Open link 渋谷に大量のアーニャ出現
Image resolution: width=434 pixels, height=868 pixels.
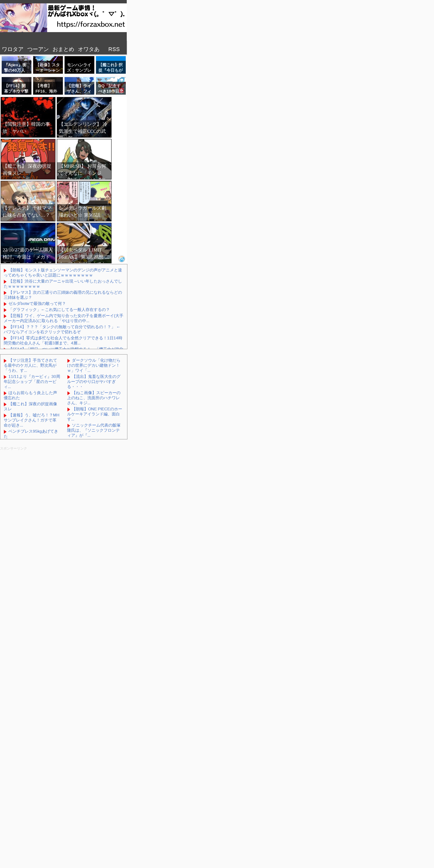63,284
